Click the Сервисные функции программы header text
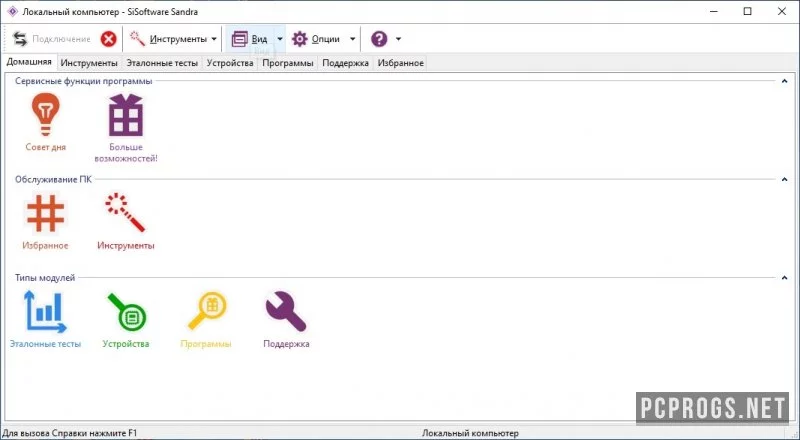This screenshot has width=800, height=440. (83, 81)
